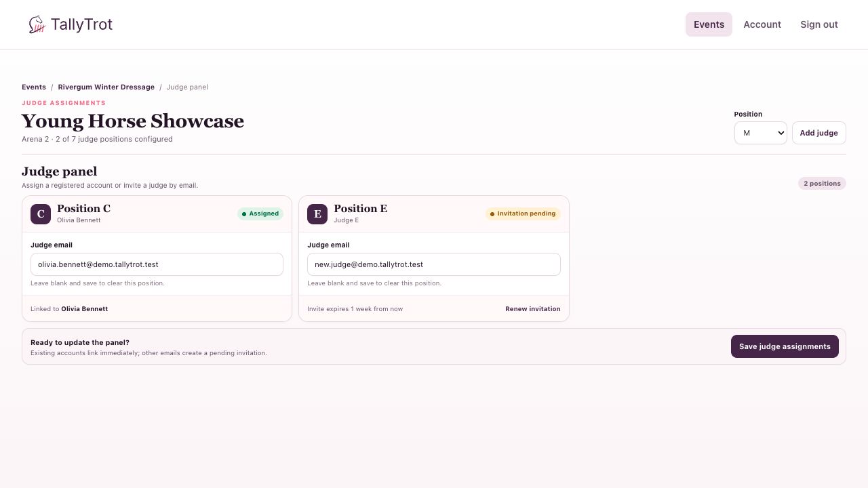Click the Position C letter badge
Viewport: 868px width, 488px height.
(41, 214)
